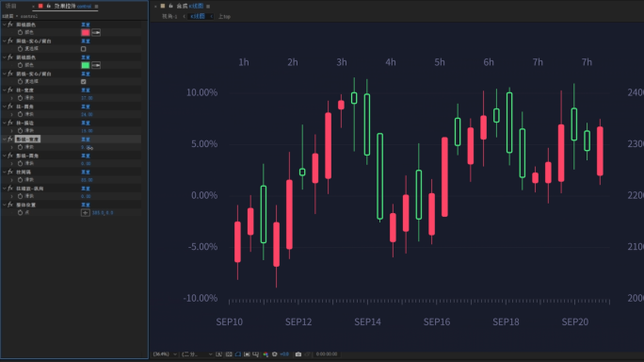Enable the unchecked checkbox under first effect

click(84, 48)
